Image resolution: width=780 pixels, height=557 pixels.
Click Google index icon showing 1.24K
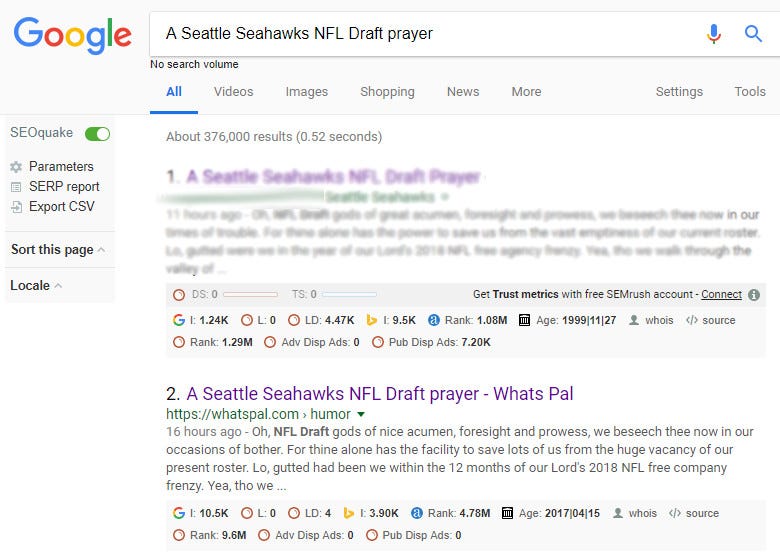(x=179, y=320)
